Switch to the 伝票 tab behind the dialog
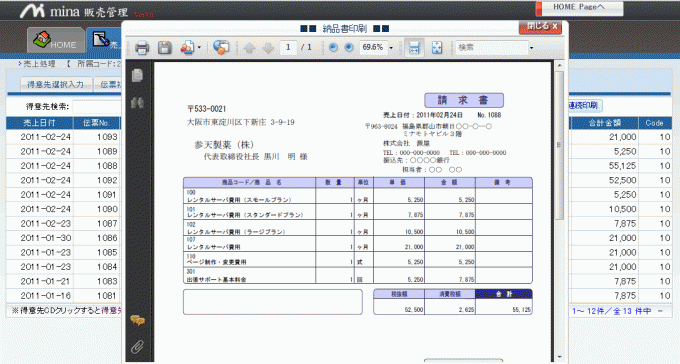 (x=108, y=85)
